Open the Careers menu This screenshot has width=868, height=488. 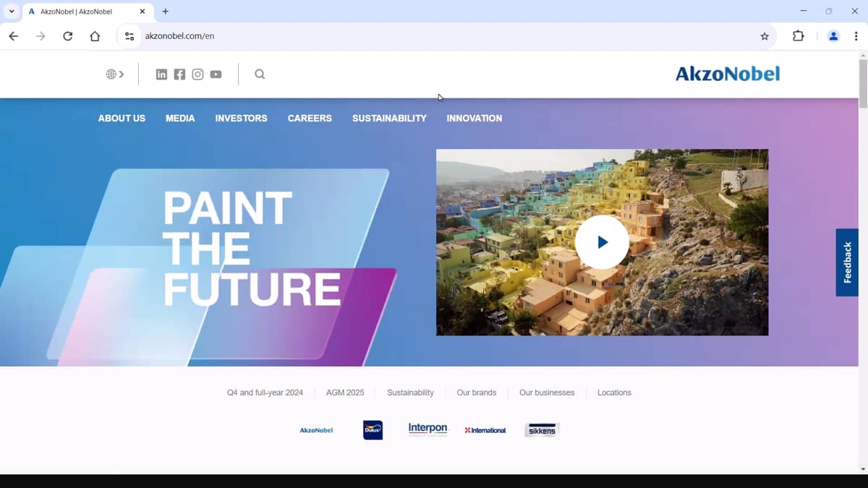310,118
